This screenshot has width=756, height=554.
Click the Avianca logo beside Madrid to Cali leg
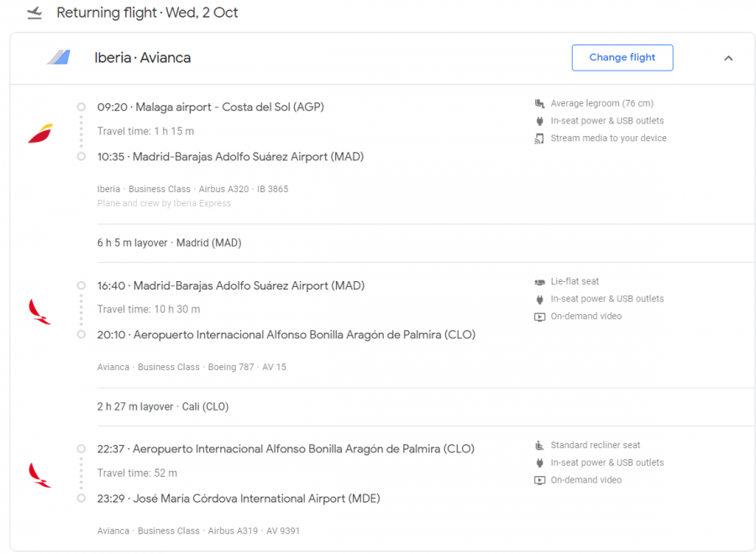39,311
